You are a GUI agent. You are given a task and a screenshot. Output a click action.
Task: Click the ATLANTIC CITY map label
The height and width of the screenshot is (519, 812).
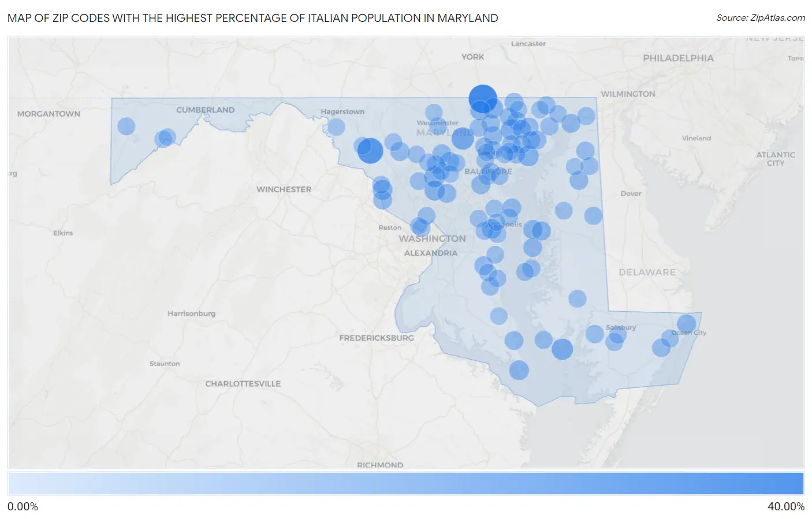776,159
